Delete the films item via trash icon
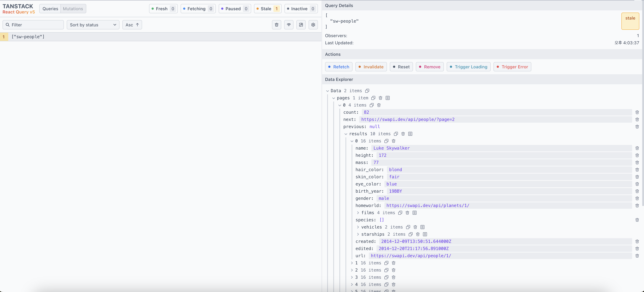 407,213
